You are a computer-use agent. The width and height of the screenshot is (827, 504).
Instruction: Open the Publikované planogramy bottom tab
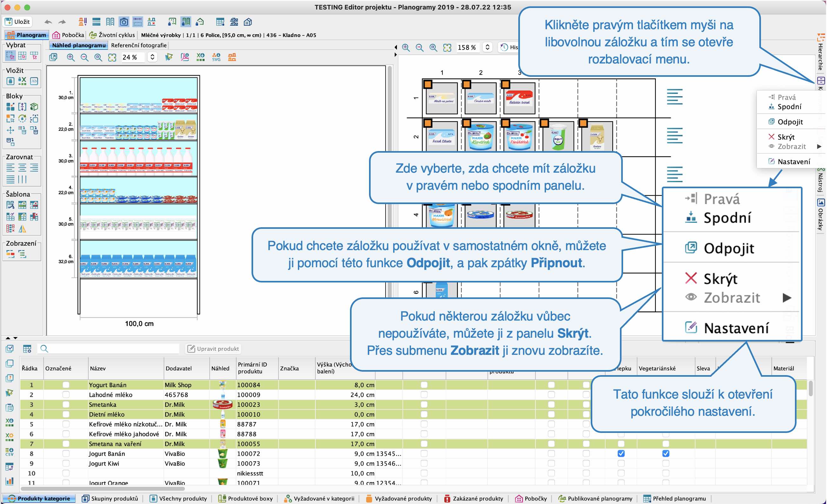click(x=595, y=499)
